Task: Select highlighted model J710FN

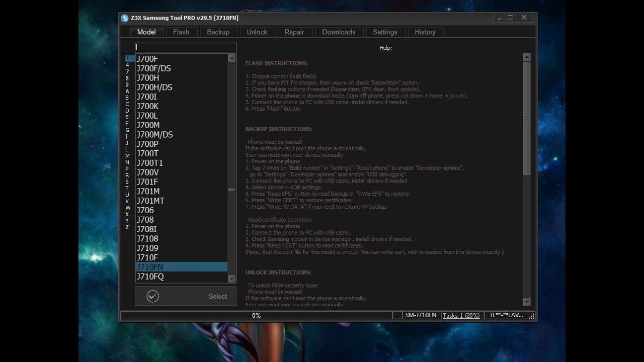Action: (x=181, y=267)
